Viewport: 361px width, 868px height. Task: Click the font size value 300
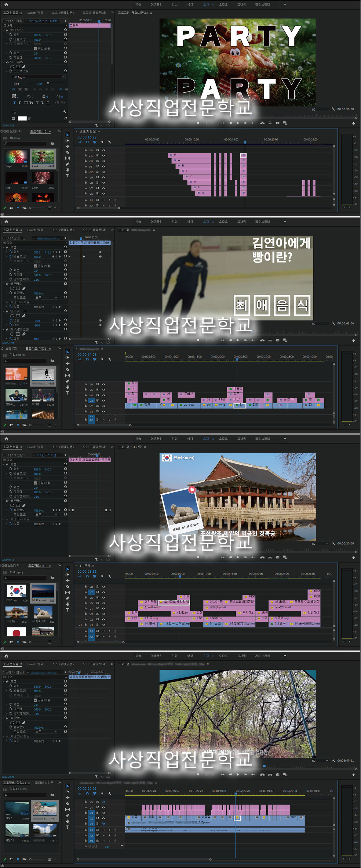coord(39,84)
